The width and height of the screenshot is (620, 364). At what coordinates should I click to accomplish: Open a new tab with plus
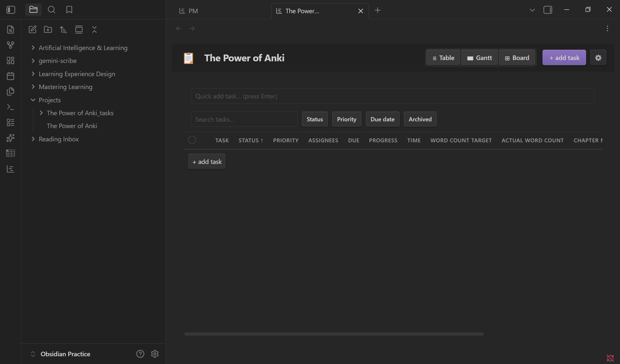tap(377, 10)
